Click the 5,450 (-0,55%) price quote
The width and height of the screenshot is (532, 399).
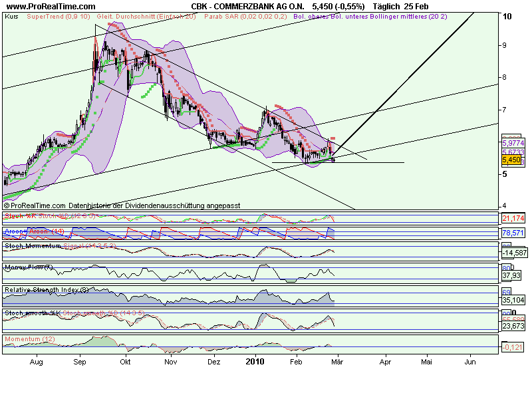point(338,7)
